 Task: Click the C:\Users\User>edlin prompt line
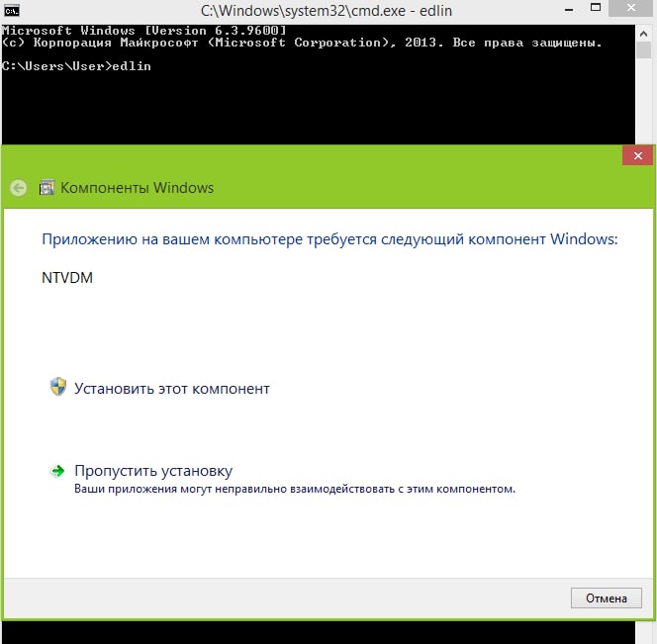click(x=76, y=66)
